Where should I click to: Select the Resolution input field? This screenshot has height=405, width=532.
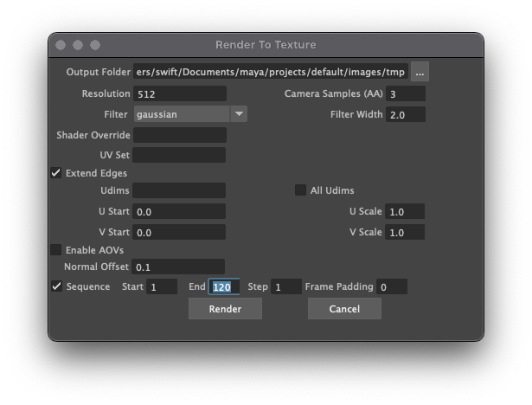[x=179, y=93]
